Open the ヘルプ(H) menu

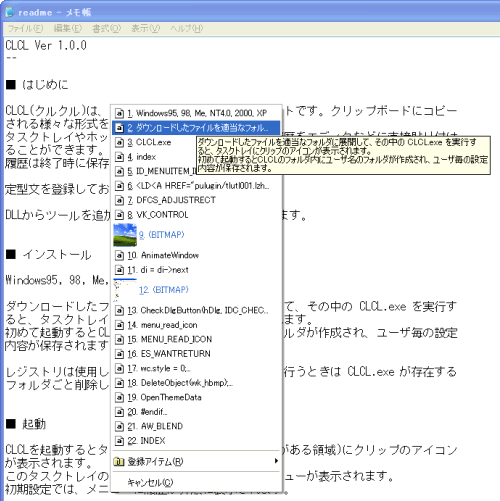point(186,29)
